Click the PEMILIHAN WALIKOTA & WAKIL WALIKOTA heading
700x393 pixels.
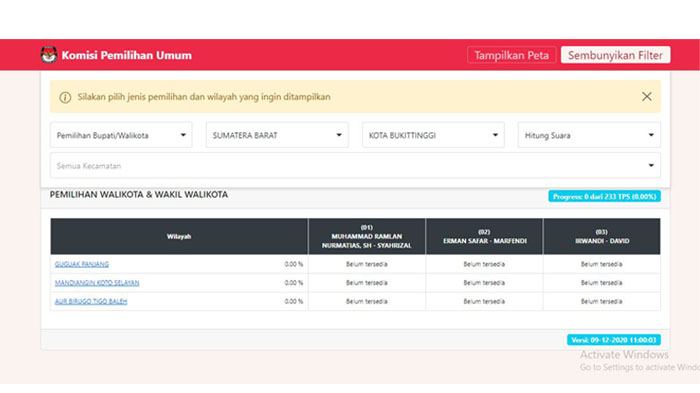(x=139, y=195)
